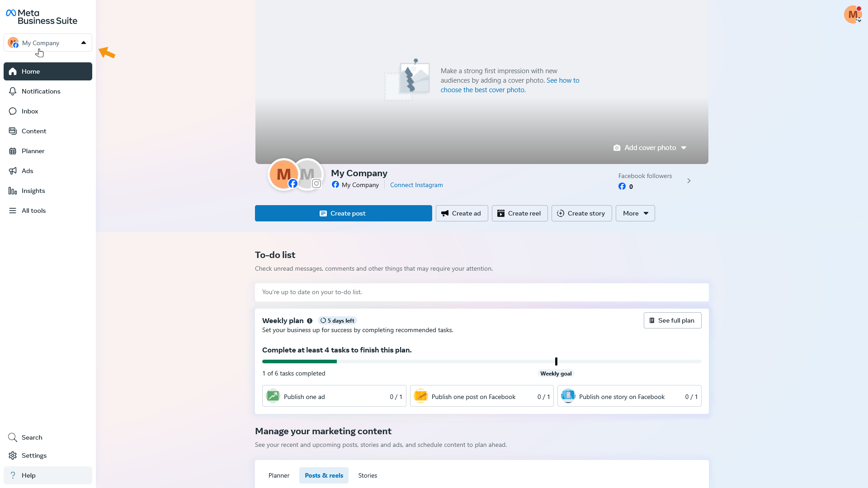The image size is (868, 488).
Task: Click Connect Instagram link
Action: coord(416,185)
